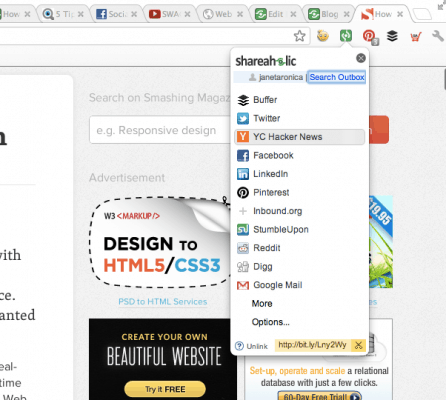
Task: Click the Smashing Magazine search input
Action: [160, 130]
